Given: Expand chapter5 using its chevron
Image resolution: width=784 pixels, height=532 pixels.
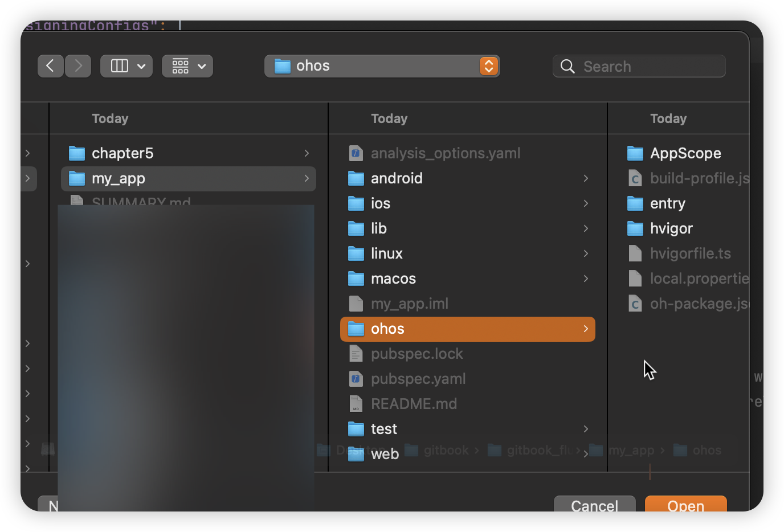Looking at the screenshot, I should [307, 153].
